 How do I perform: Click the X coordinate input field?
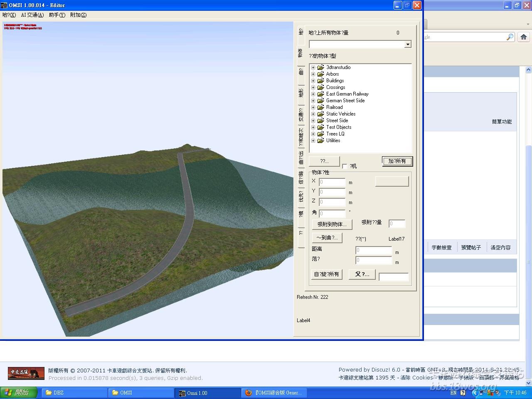[332, 182]
